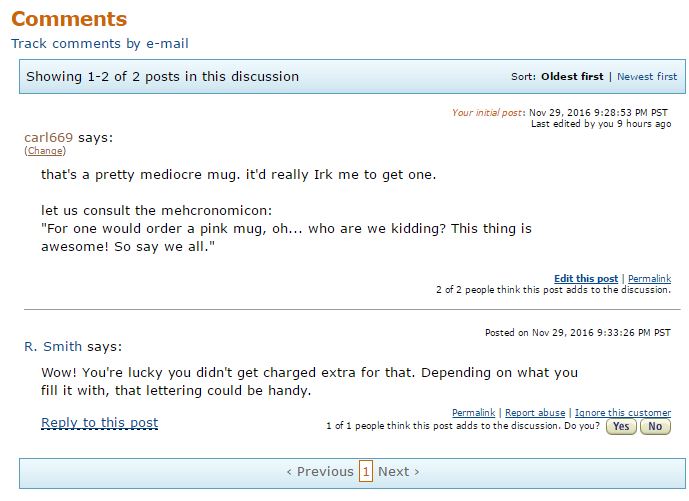
Task: Sort posts by Newest first
Action: 647,77
